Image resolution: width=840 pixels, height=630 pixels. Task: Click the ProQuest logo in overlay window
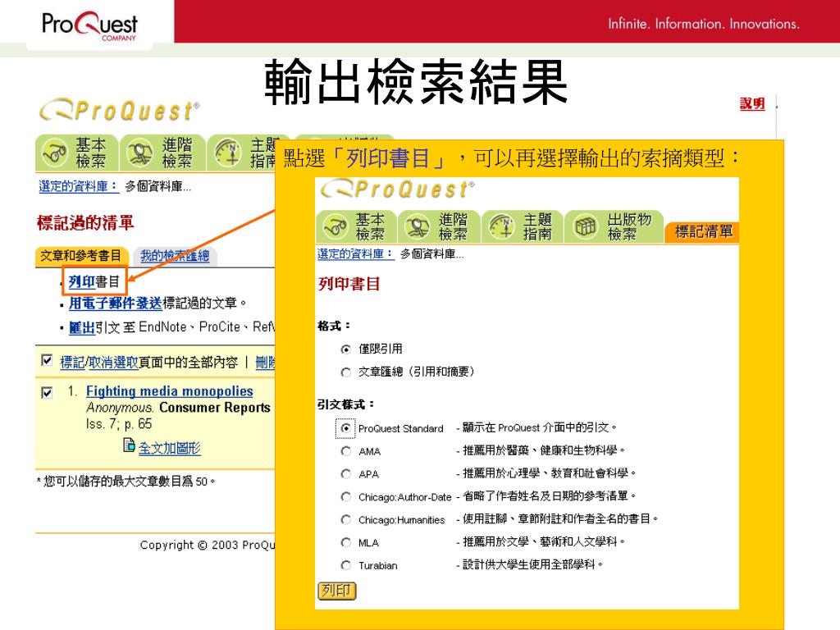(x=398, y=189)
